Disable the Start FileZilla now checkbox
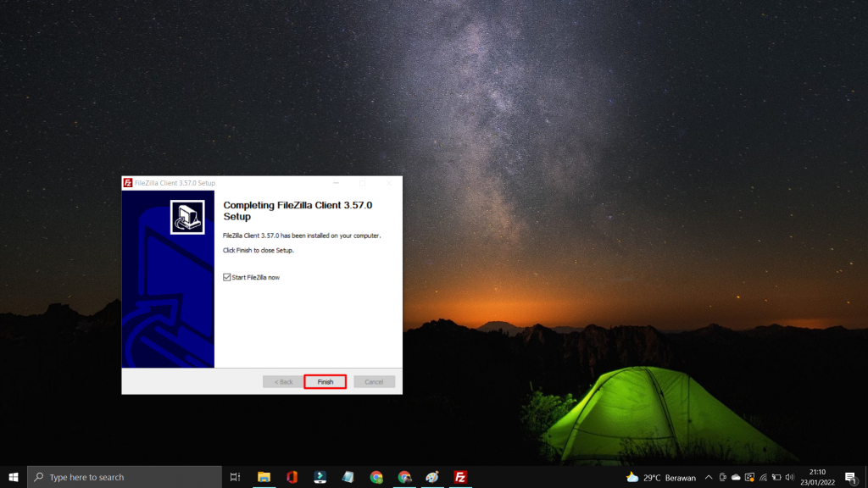The width and height of the screenshot is (868, 488). point(226,276)
